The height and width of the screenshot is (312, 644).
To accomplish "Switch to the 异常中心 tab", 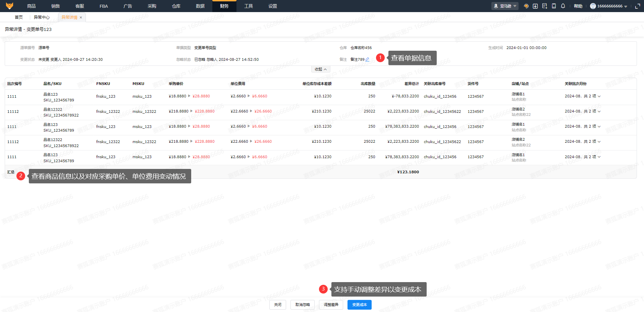I will coord(42,17).
